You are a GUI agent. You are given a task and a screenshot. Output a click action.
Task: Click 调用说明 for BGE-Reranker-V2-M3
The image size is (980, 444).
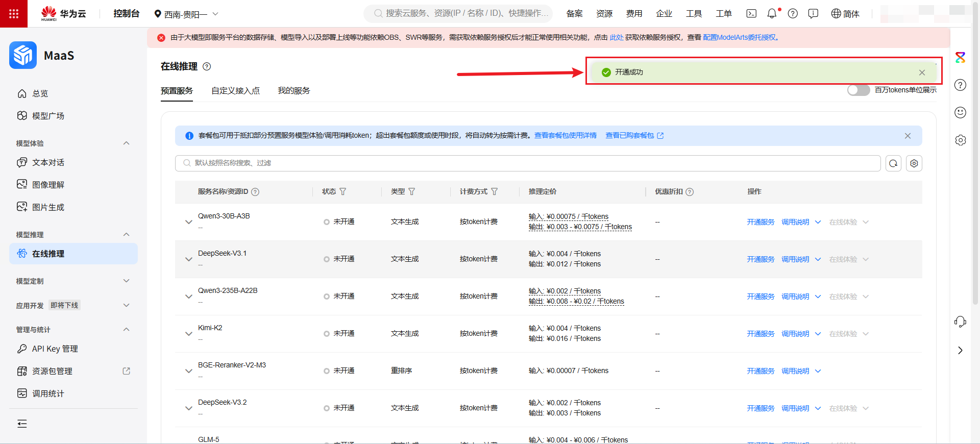point(795,371)
